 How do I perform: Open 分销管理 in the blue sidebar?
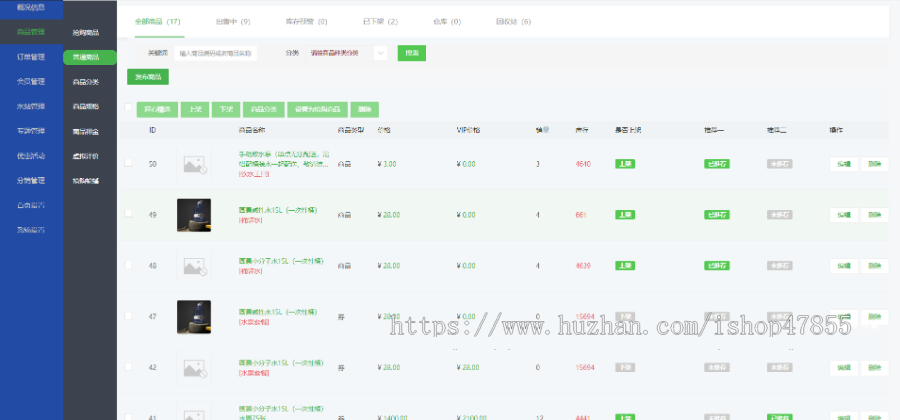32,180
